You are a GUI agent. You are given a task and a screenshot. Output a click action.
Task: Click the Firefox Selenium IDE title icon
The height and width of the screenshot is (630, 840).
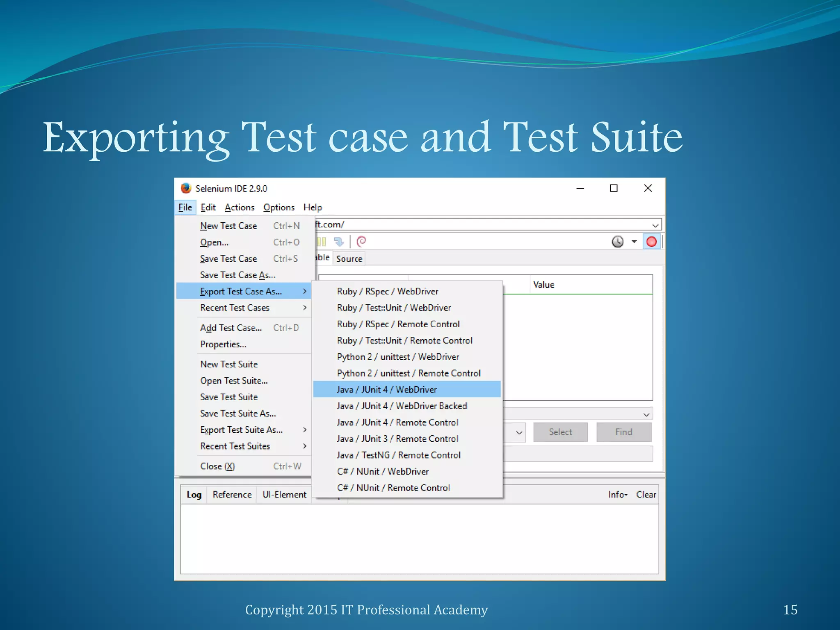pos(186,188)
